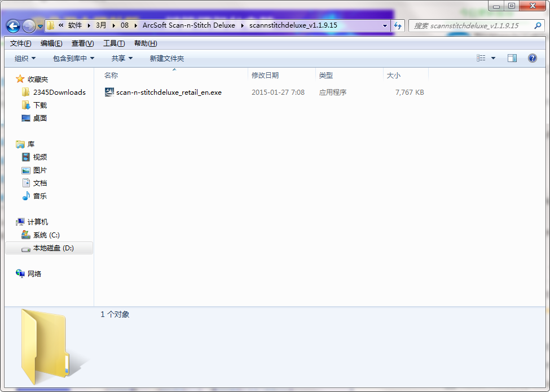Open the change view dropdown arrow
The image size is (550, 392).
pyautogui.click(x=494, y=58)
